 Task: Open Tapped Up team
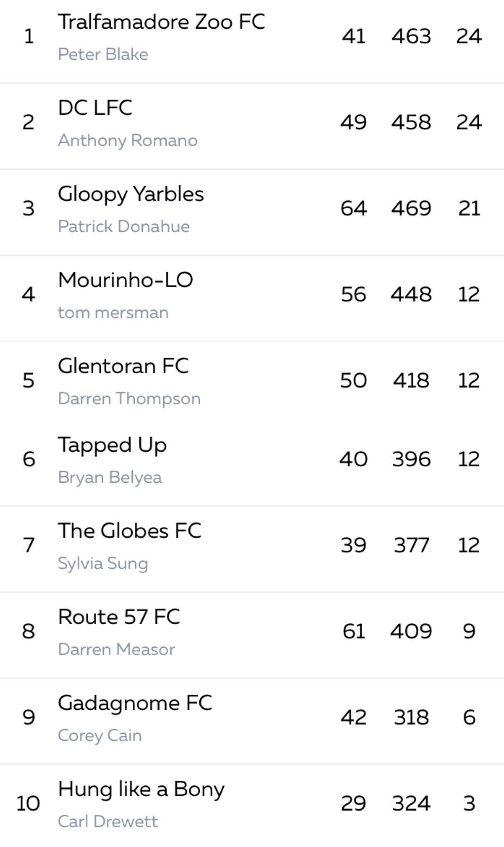coord(112,445)
